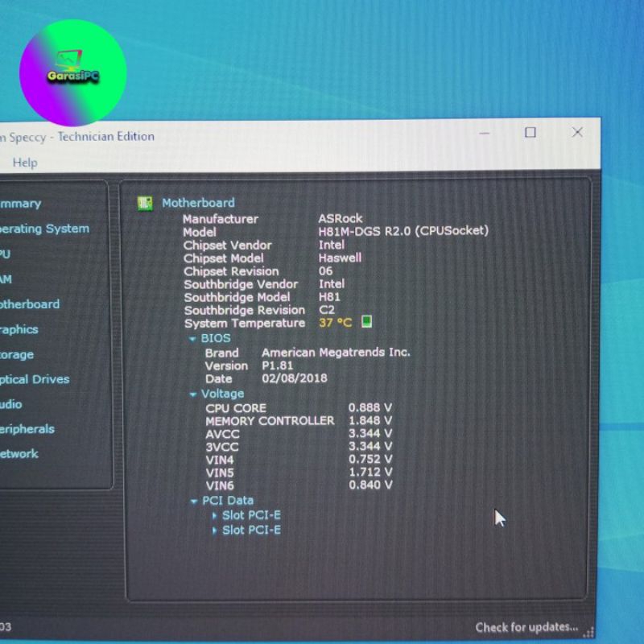Collapse the BIOS section
The image size is (644, 644).
[192, 339]
